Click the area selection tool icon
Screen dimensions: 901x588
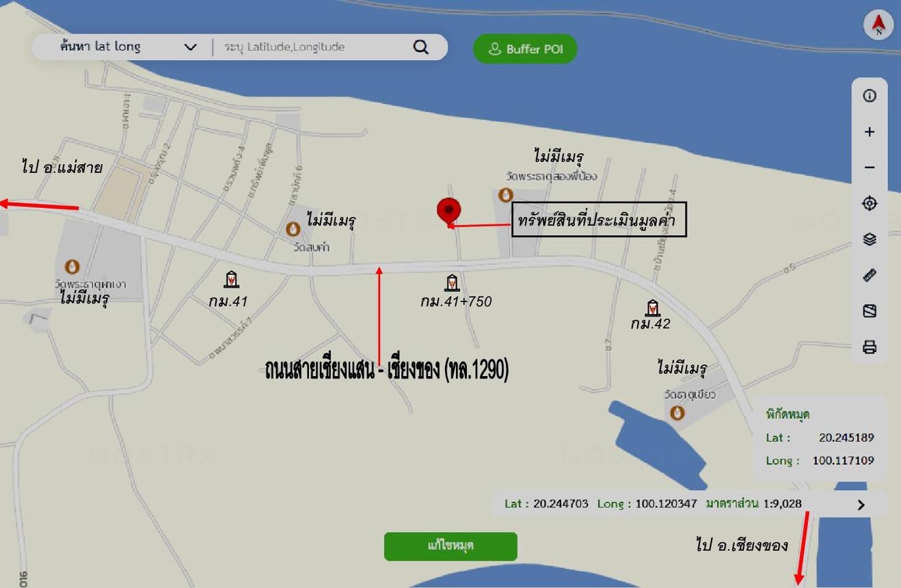coord(870,311)
